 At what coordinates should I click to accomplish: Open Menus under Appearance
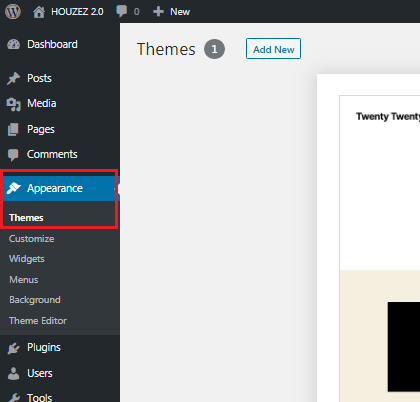pyautogui.click(x=24, y=279)
